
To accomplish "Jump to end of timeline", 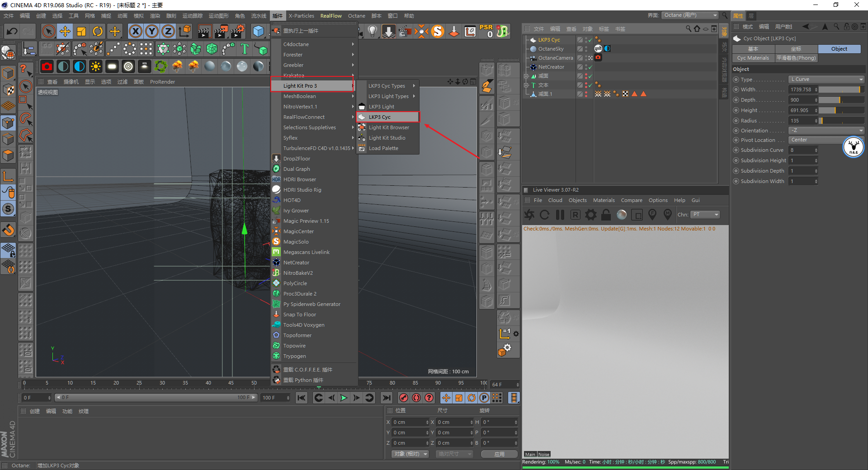I will [x=386, y=398].
